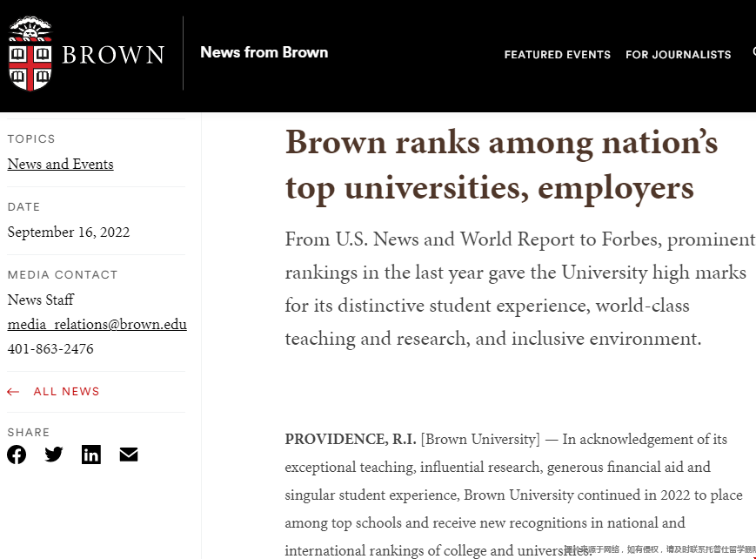Click the back arrow beside All News
The image size is (756, 559).
click(x=13, y=392)
